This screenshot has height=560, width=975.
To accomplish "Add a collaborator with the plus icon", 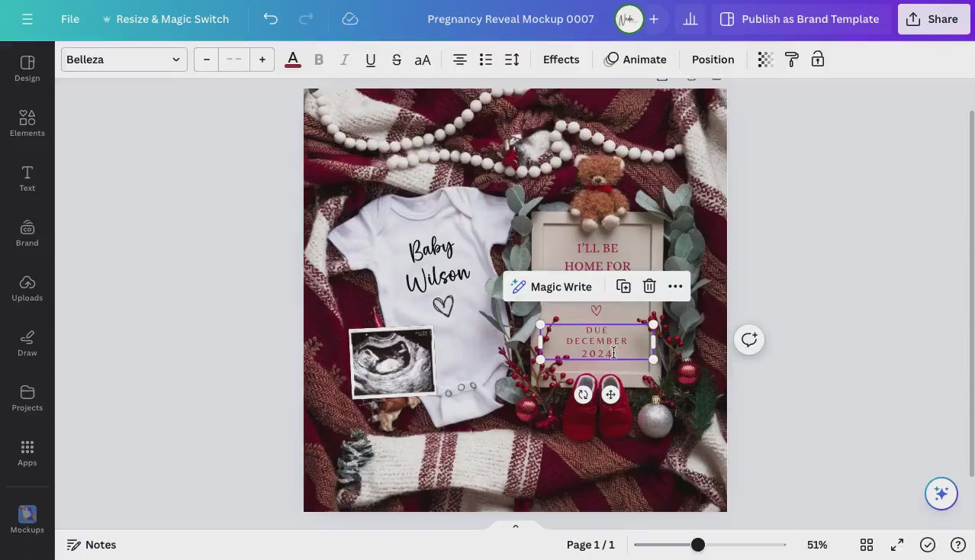I will [654, 19].
